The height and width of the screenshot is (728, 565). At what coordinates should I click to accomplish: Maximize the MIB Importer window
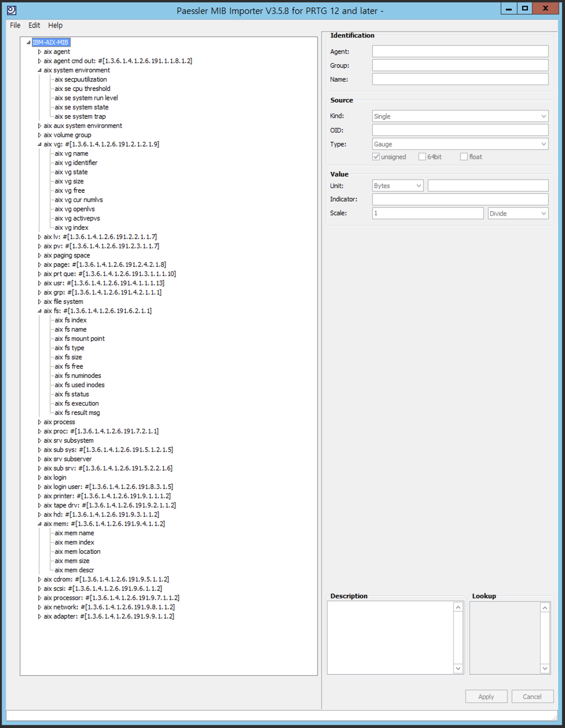coord(524,8)
